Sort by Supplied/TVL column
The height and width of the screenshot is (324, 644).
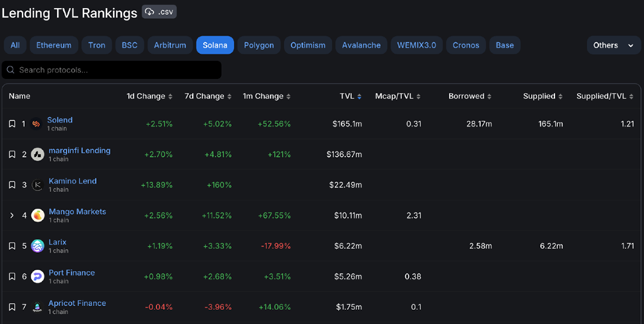pyautogui.click(x=604, y=96)
